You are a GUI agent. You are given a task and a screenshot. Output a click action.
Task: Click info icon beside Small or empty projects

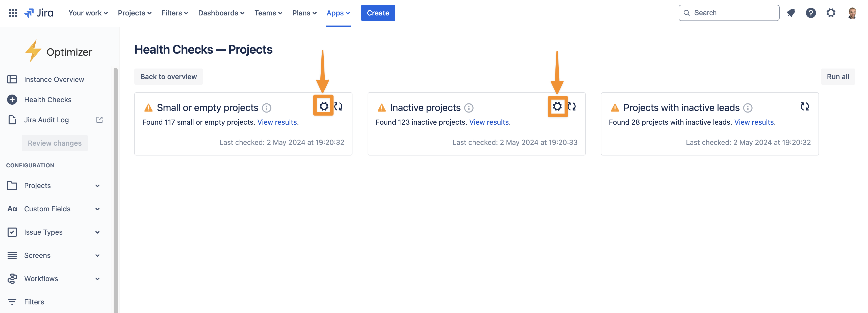click(267, 108)
